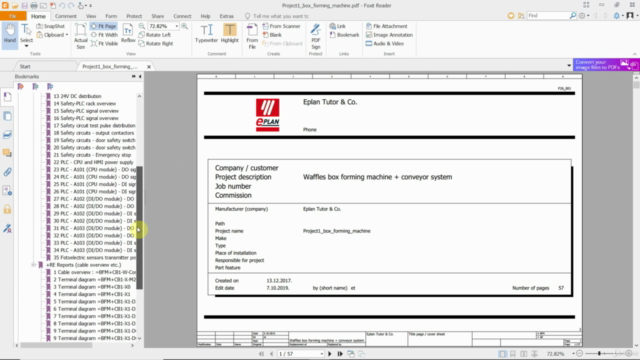Click the Actual Size view button
Screen dimensions: 640x360
(x=81, y=36)
